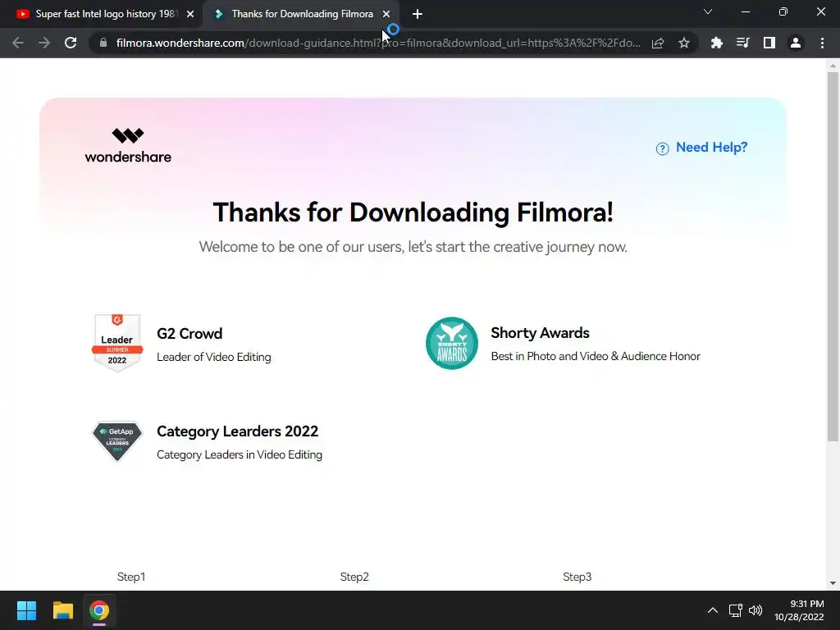Viewport: 840px width, 630px height.
Task: Click the Need Help question mark icon
Action: (x=662, y=148)
